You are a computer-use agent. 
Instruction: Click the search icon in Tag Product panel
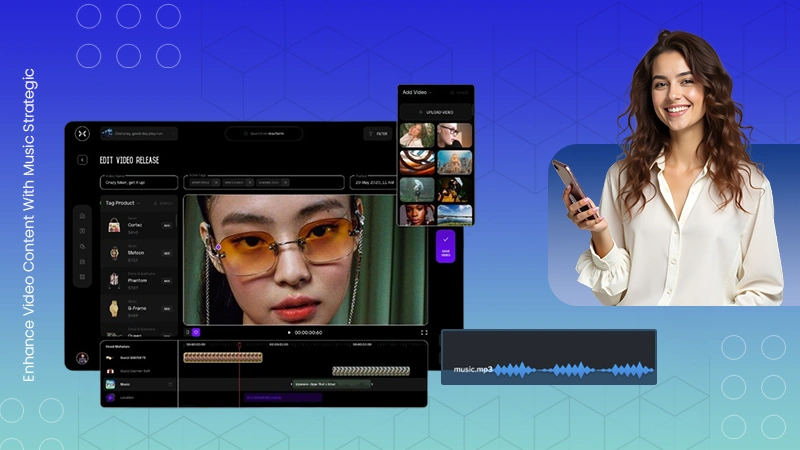pyautogui.click(x=156, y=204)
